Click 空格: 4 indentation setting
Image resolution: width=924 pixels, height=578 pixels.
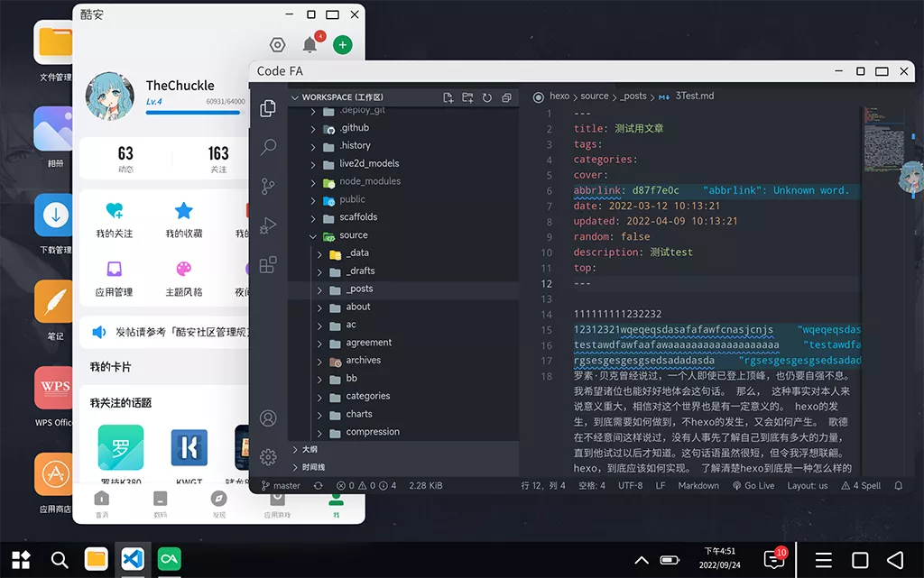[592, 486]
